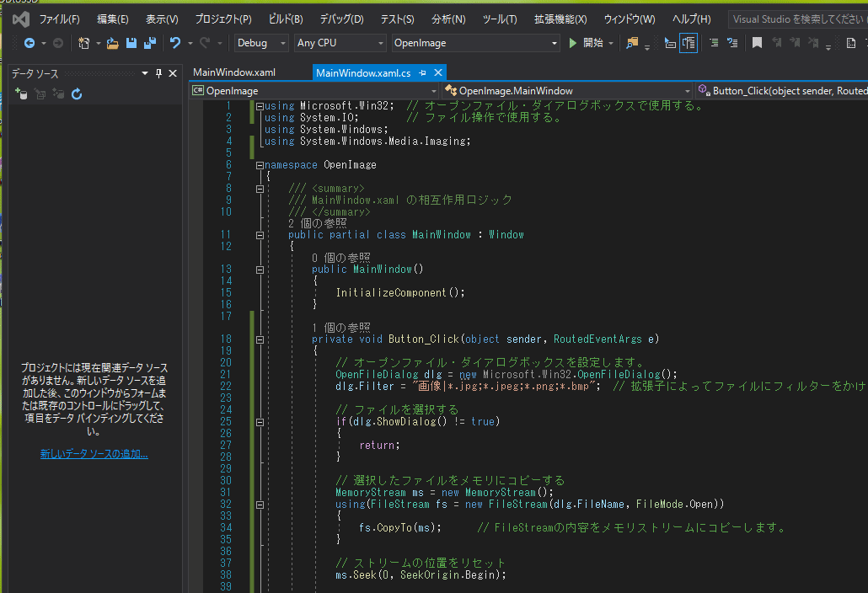Go to the previous bookmark
The width and height of the screenshot is (868, 593).
pos(777,43)
